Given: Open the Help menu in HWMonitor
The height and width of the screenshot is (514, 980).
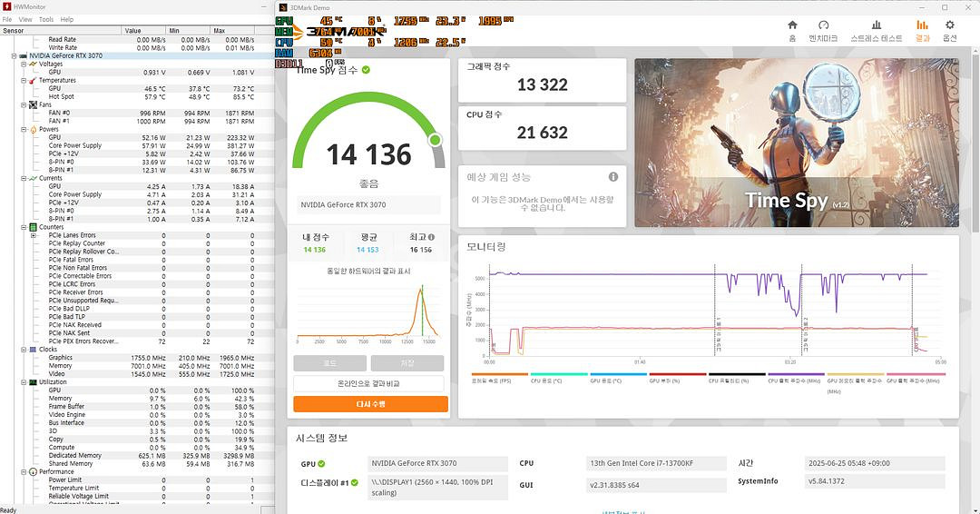Looking at the screenshot, I should [x=67, y=19].
